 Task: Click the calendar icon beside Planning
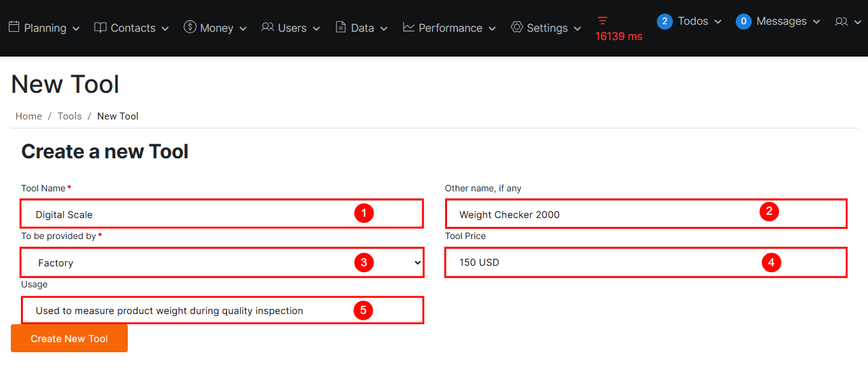tap(14, 27)
